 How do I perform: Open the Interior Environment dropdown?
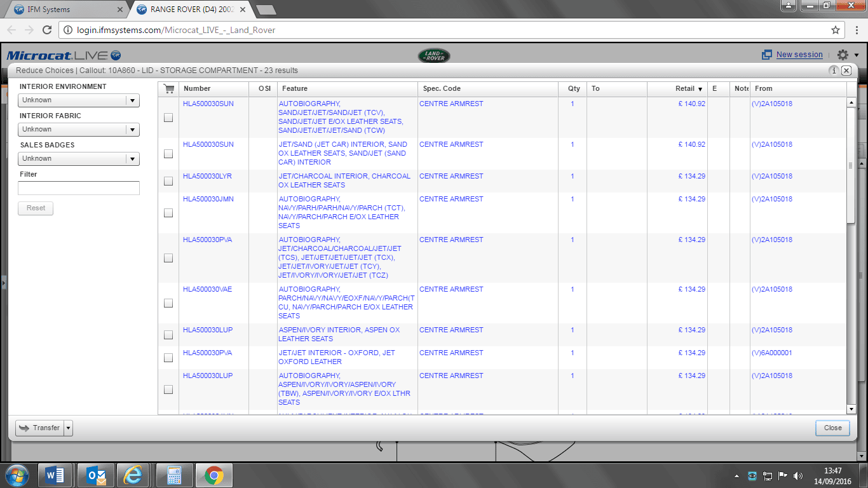click(79, 100)
